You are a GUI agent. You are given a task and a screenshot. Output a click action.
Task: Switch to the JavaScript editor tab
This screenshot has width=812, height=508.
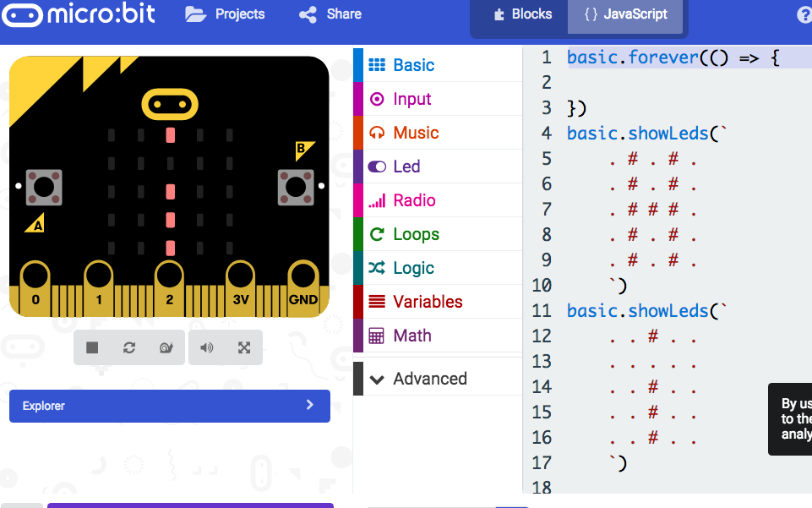(x=625, y=14)
